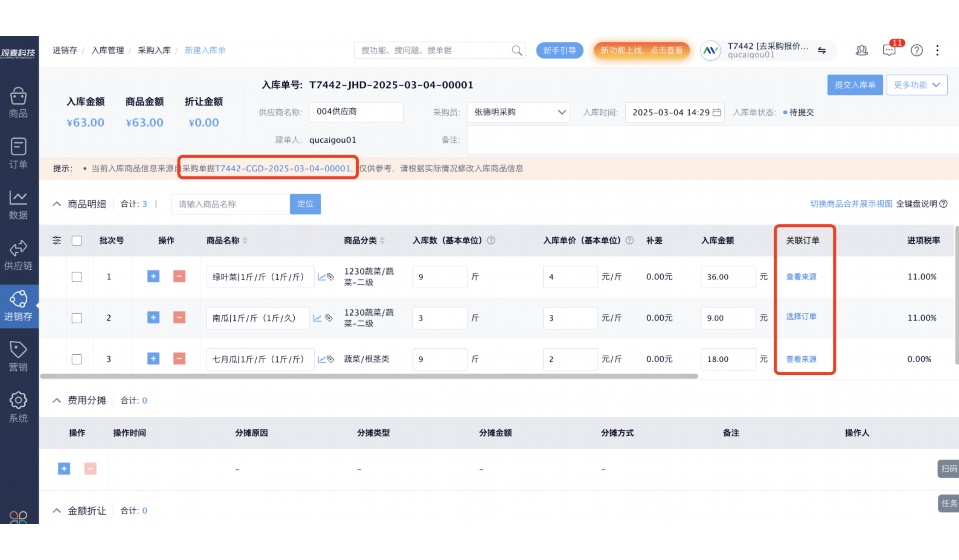Click the blue plus icon in row 1

(153, 276)
